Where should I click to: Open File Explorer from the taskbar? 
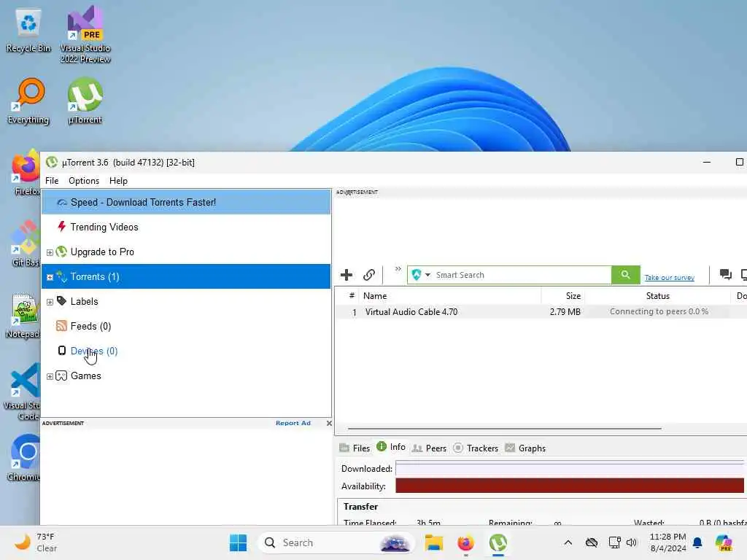tap(434, 542)
